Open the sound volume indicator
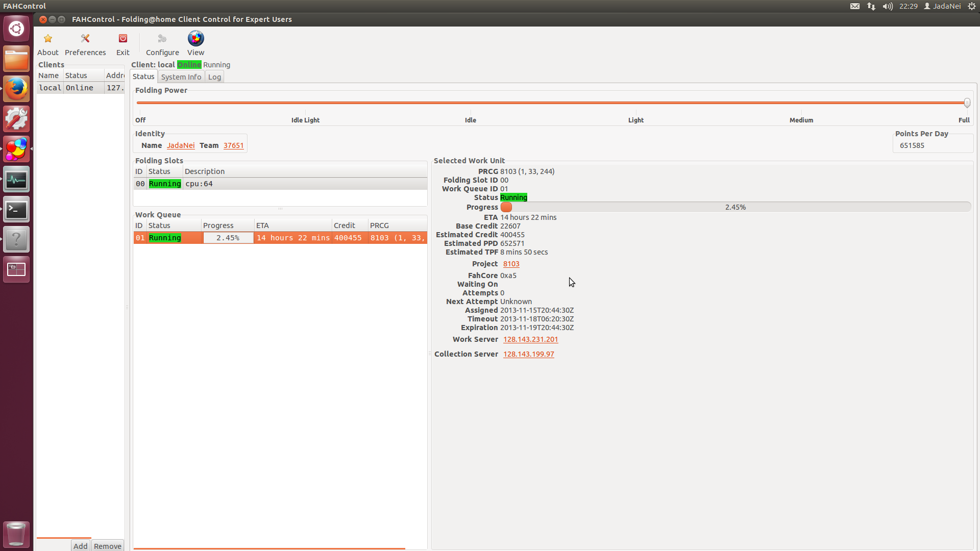Image resolution: width=980 pixels, height=551 pixels. coord(888,6)
